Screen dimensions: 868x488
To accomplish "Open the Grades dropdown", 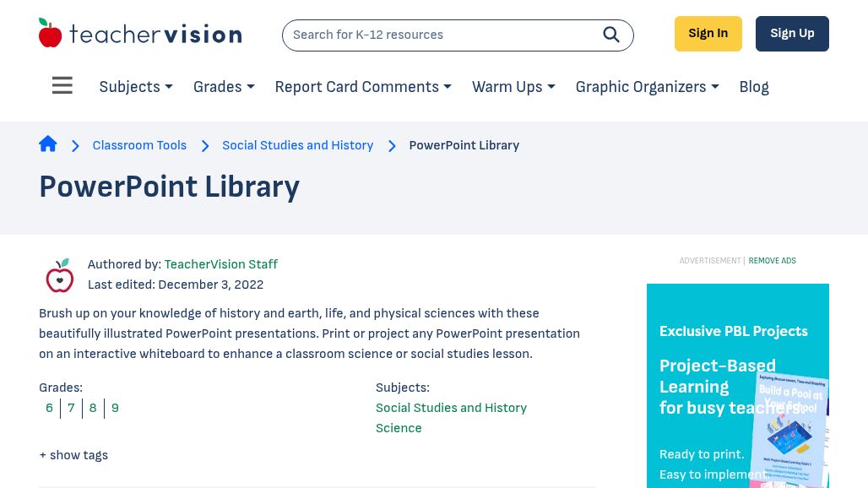I will 223,87.
